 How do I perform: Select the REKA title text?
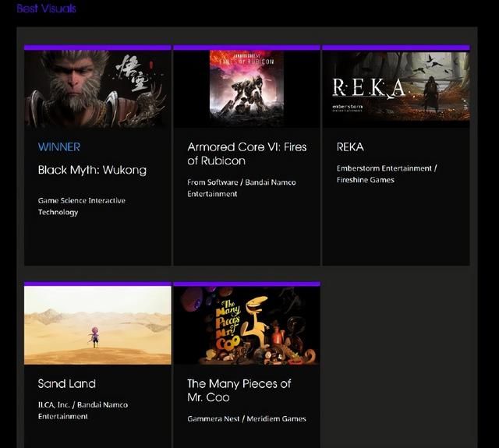[x=350, y=146]
